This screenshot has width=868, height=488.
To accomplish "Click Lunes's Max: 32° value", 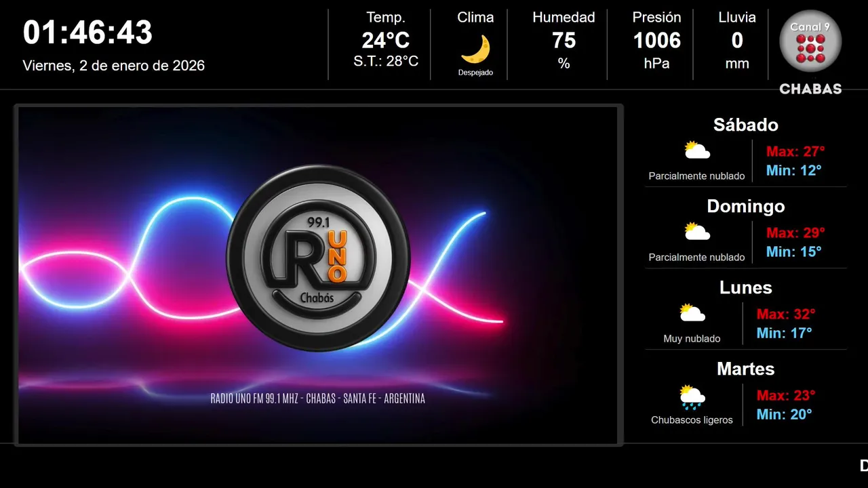I will pos(786,314).
